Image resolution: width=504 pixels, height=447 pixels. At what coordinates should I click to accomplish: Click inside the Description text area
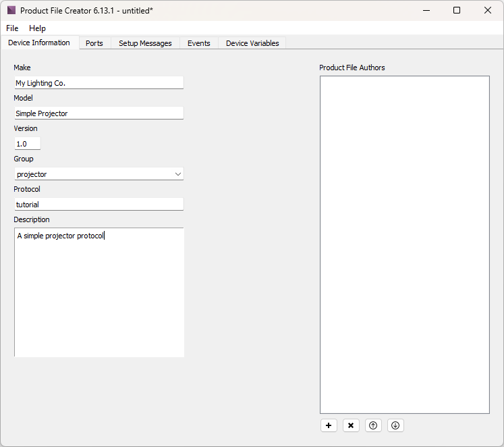(x=99, y=292)
